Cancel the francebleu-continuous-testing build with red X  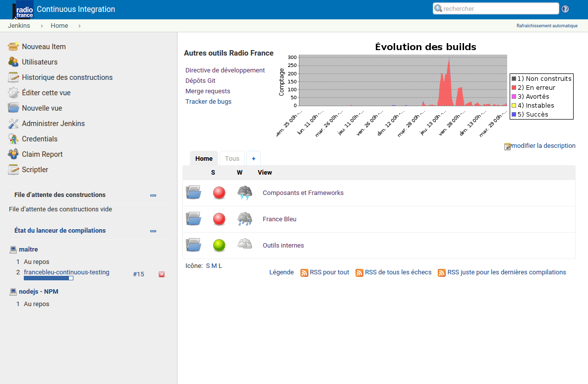tap(162, 274)
